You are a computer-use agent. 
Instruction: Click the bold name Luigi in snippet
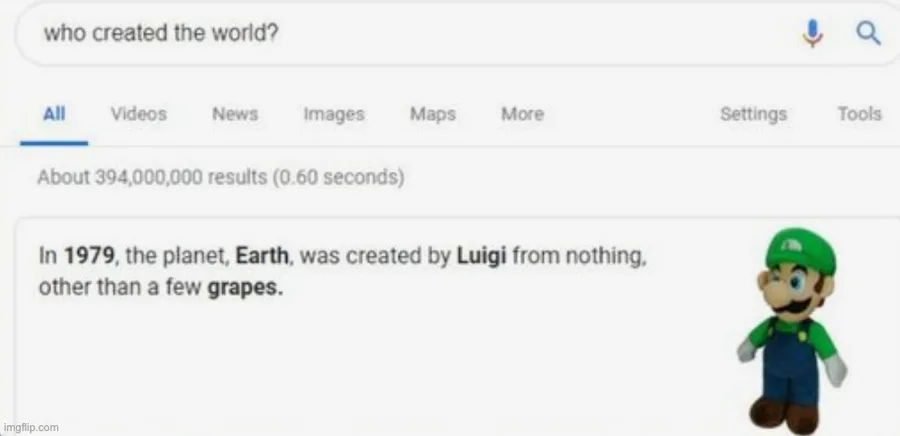point(483,255)
